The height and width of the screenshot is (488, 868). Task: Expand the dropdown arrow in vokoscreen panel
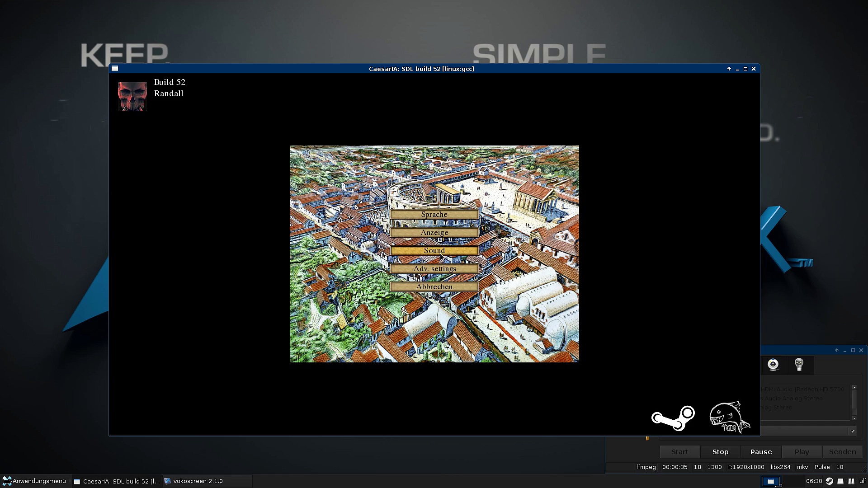pos(853,431)
